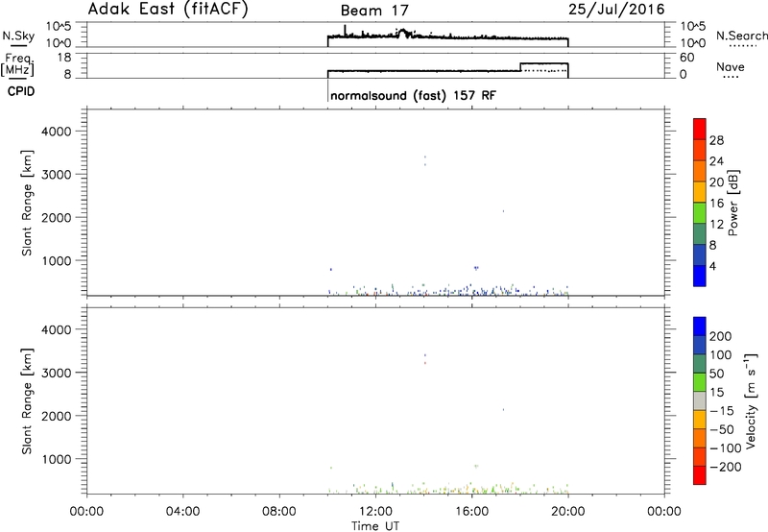This screenshot has height=532, width=768.
Task: Select the bright blue top velocity swatch
Action: 700,326
